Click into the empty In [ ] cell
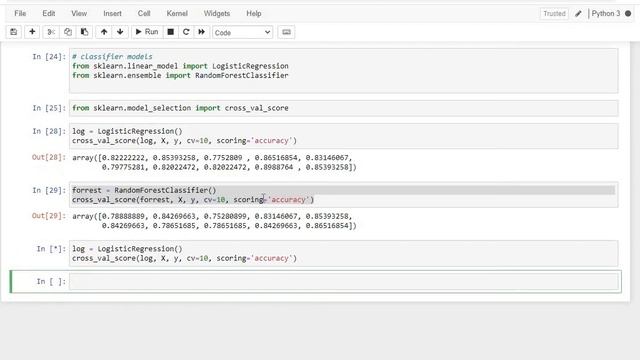Image resolution: width=640 pixels, height=360 pixels. (344, 281)
